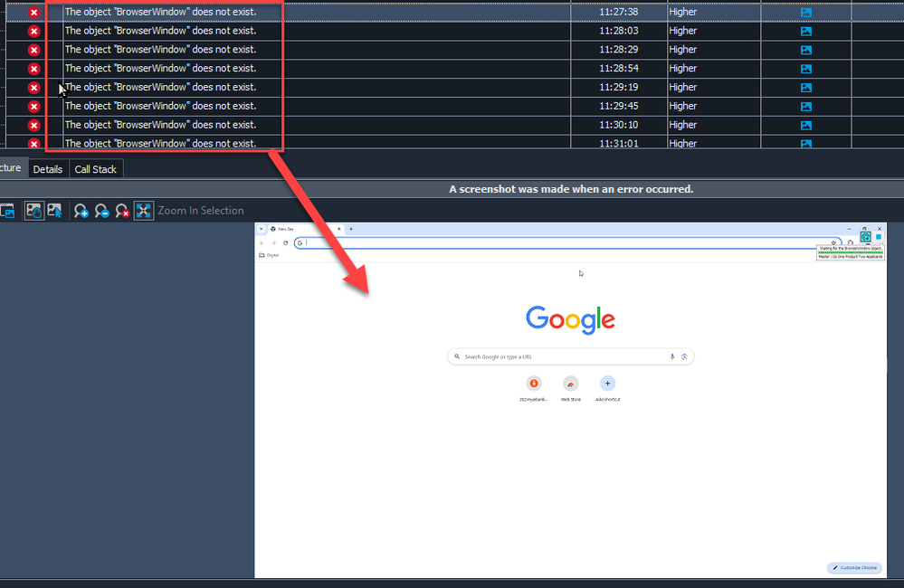
Task: Click the Google search box in the captured page
Action: (x=571, y=356)
